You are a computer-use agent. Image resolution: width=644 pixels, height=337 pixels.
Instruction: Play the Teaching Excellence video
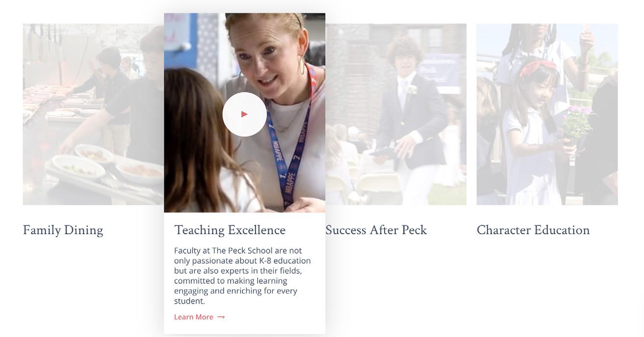point(244,114)
